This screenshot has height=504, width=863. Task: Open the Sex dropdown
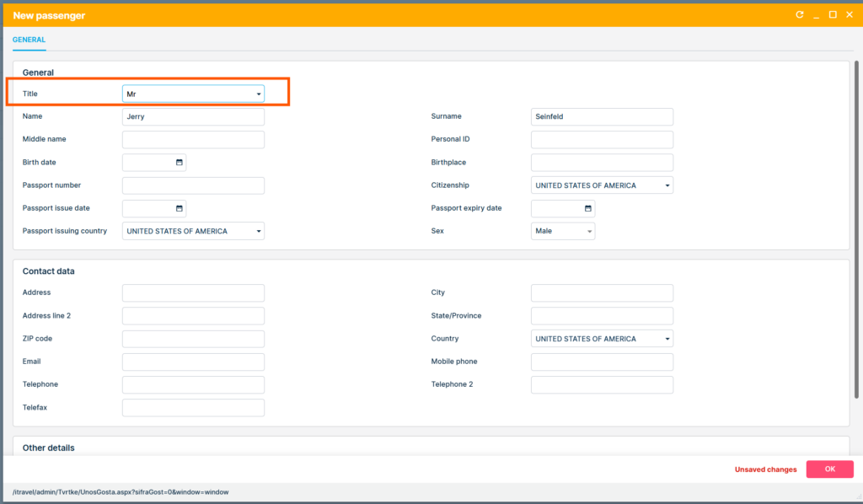589,231
